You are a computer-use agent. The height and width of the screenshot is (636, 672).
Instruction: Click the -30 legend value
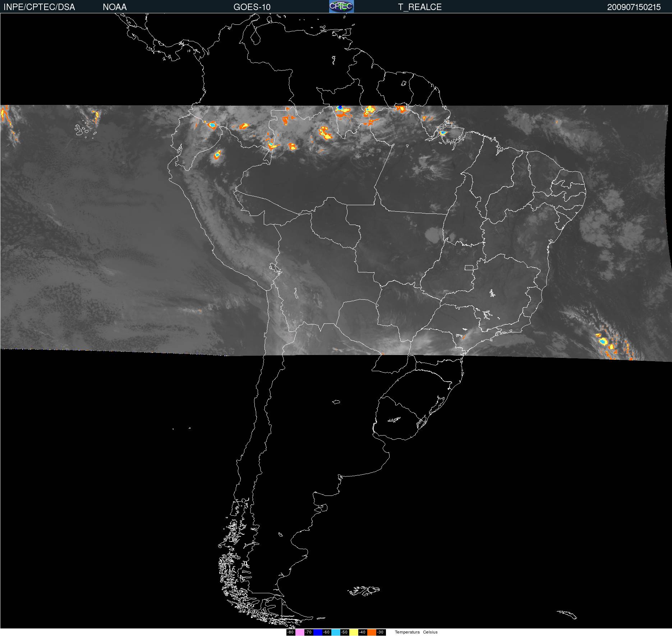381,632
